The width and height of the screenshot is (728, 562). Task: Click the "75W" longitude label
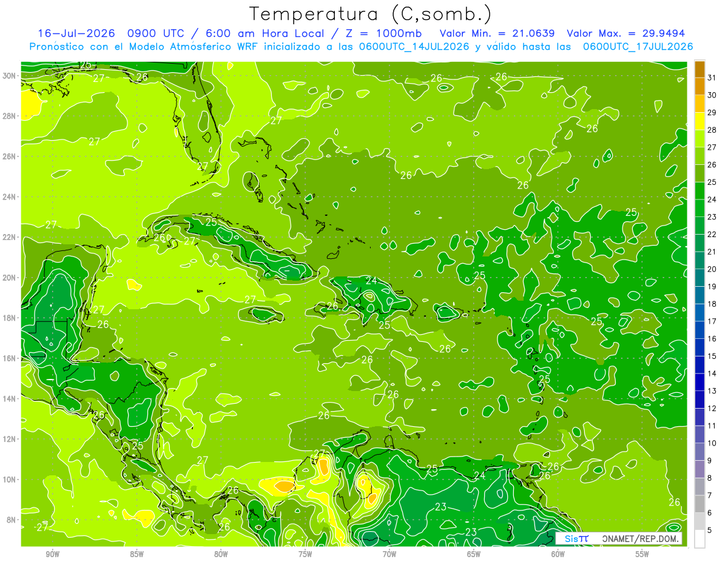[x=305, y=554]
